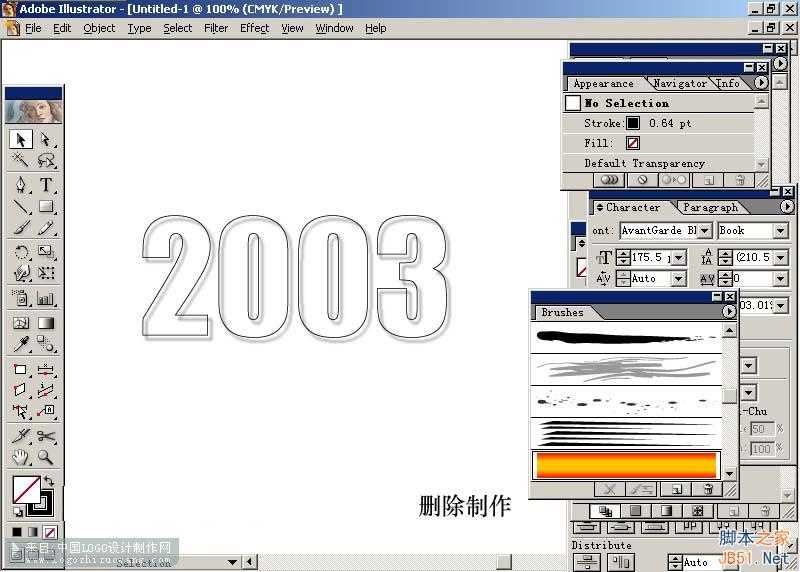The image size is (800, 572).
Task: Select the Mesh tool
Action: pyautogui.click(x=21, y=323)
